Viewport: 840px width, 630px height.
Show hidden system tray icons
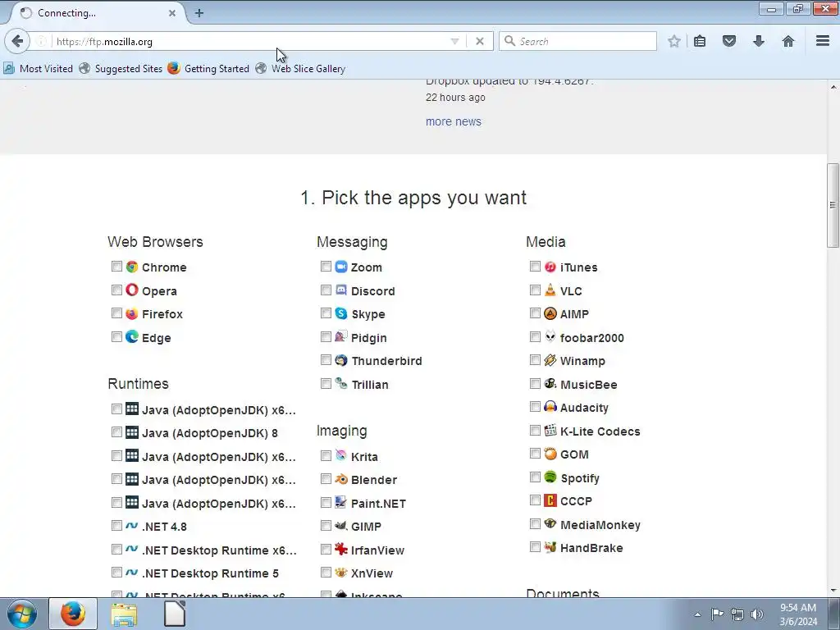point(697,614)
